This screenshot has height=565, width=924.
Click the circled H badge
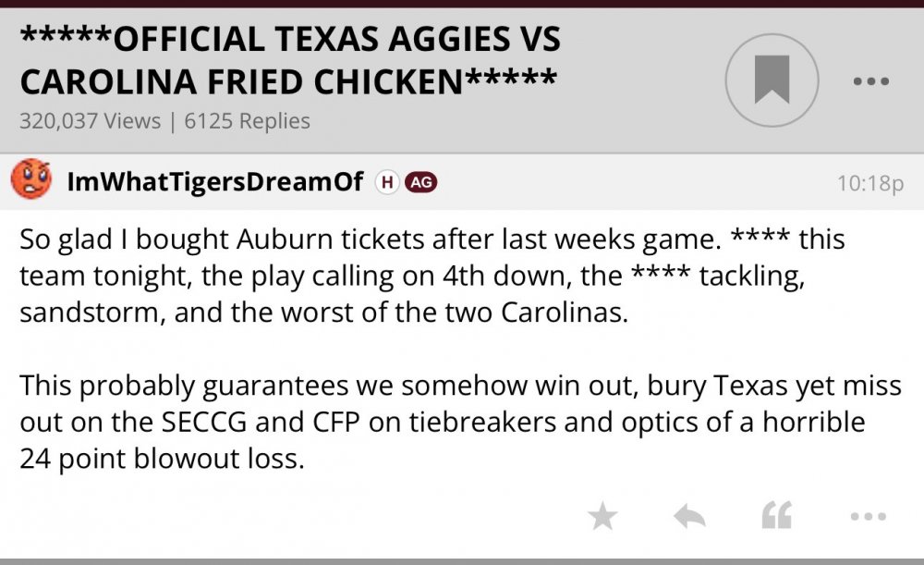point(386,182)
